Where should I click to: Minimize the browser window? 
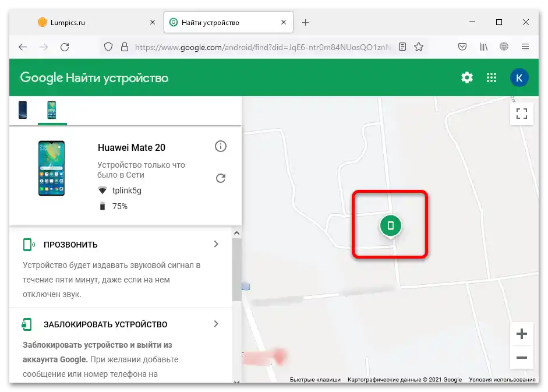coord(472,22)
